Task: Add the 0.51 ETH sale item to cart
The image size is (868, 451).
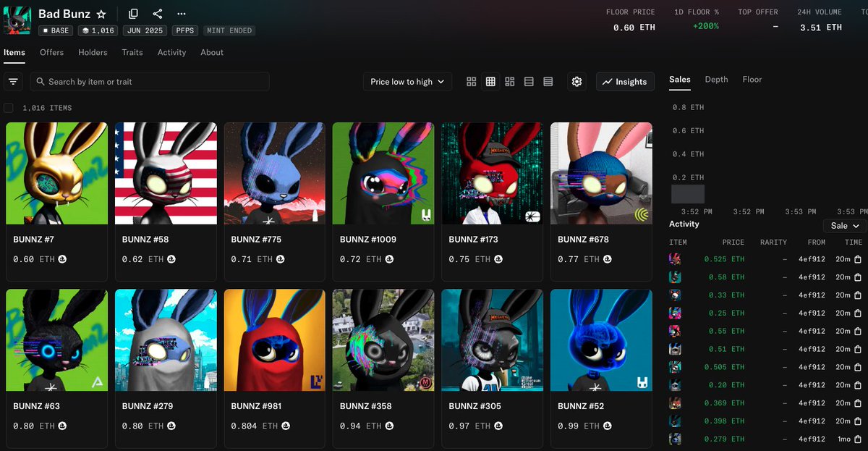Action: pos(858,349)
